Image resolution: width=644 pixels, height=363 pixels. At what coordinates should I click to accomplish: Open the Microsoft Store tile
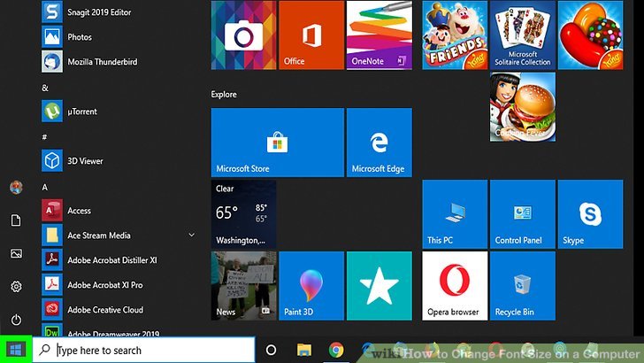pyautogui.click(x=278, y=143)
